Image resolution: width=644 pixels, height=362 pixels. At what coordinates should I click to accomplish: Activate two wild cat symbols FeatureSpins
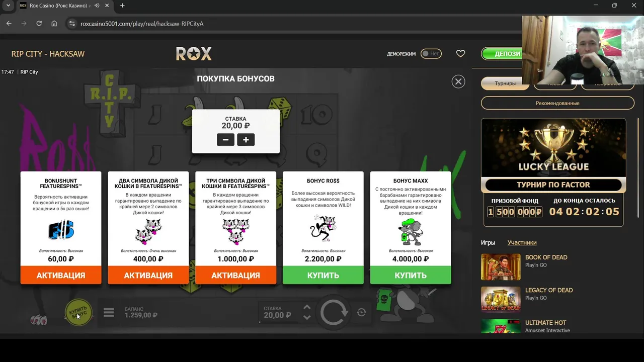[x=148, y=275]
